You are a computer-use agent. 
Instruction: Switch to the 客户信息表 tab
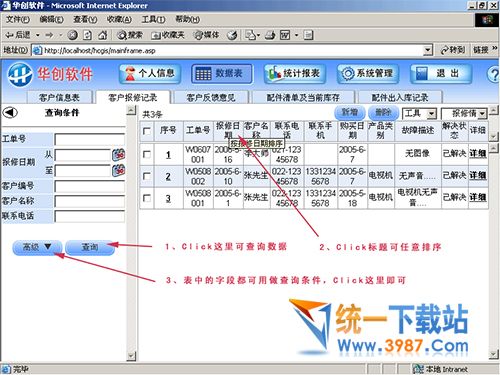click(x=59, y=97)
